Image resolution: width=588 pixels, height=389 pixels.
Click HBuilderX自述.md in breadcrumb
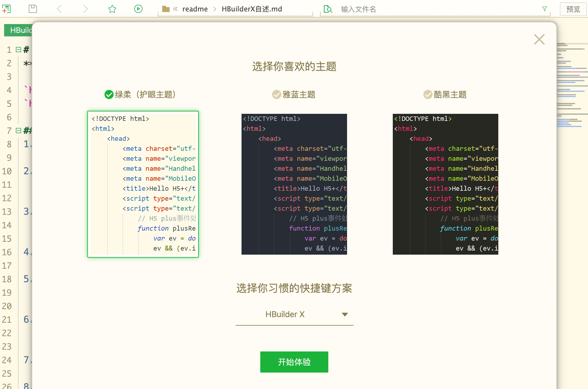[x=251, y=9]
